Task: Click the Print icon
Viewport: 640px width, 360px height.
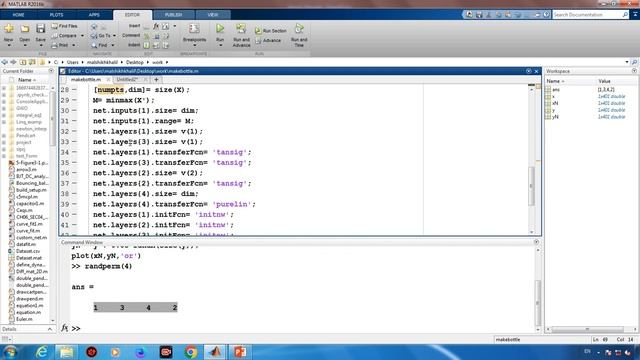Action: tap(54, 45)
